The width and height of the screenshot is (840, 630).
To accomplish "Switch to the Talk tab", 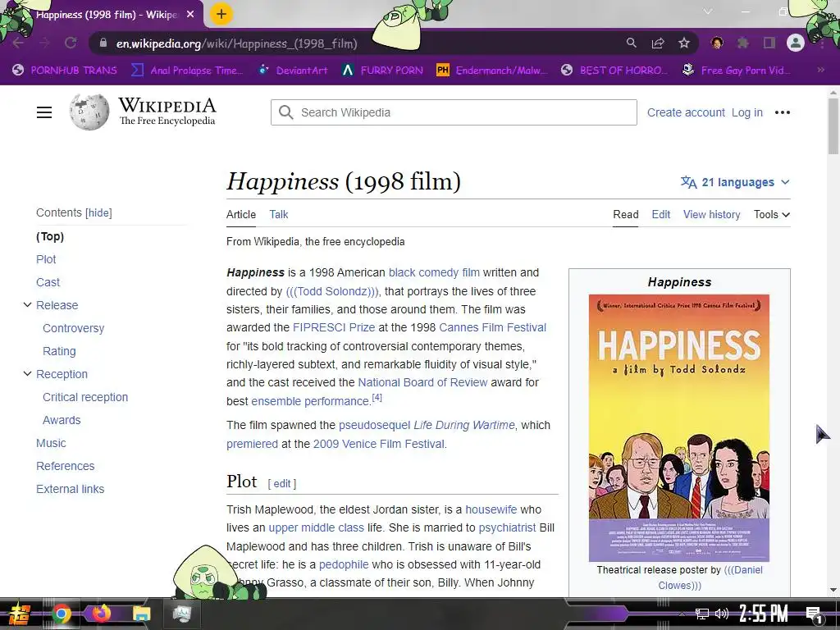I will tap(279, 214).
